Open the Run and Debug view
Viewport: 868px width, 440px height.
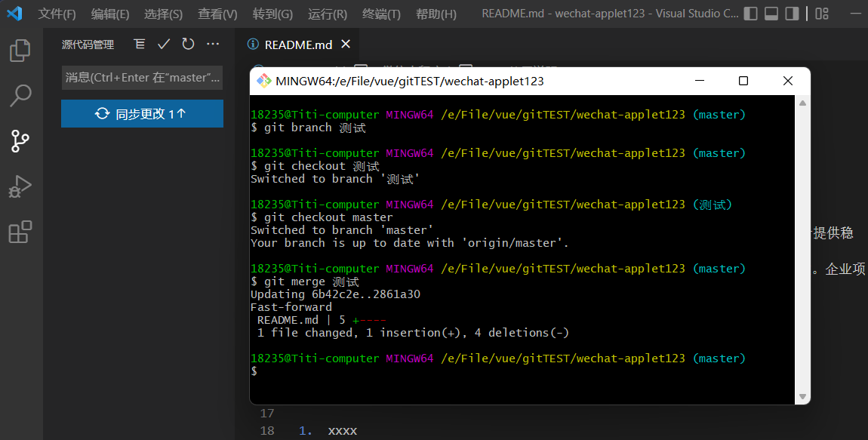point(20,186)
